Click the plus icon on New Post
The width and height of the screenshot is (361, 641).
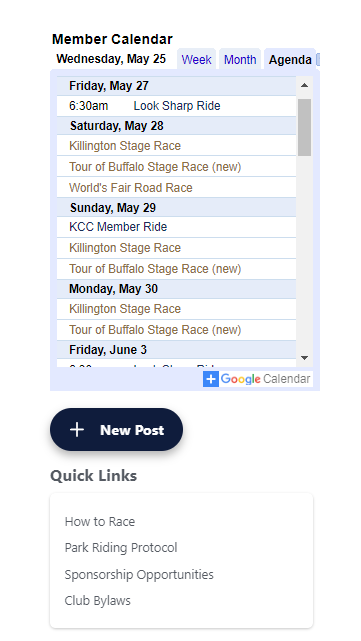(77, 430)
